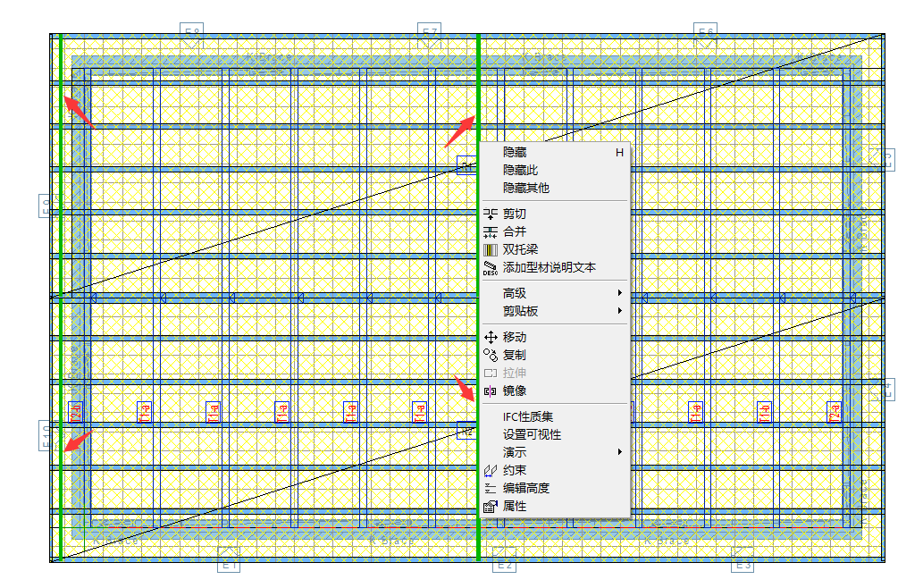Select elevation marker E10 on left edge
The image size is (923, 588).
click(49, 436)
